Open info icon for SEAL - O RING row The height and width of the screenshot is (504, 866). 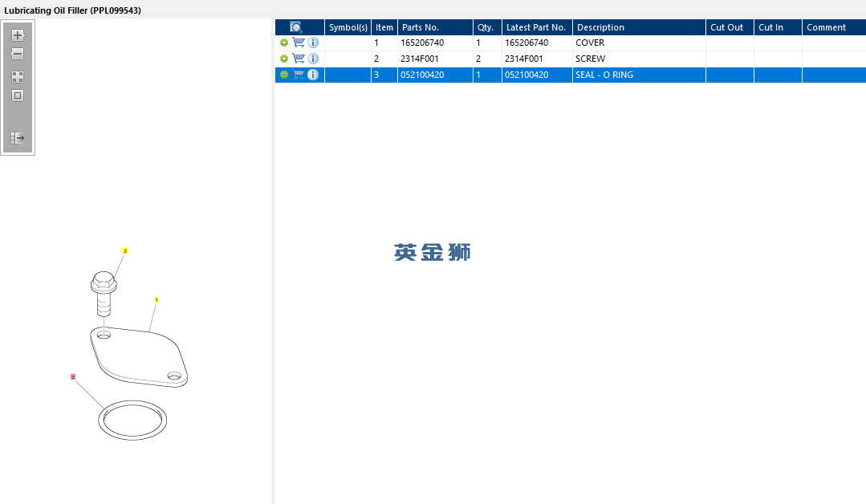[x=313, y=75]
